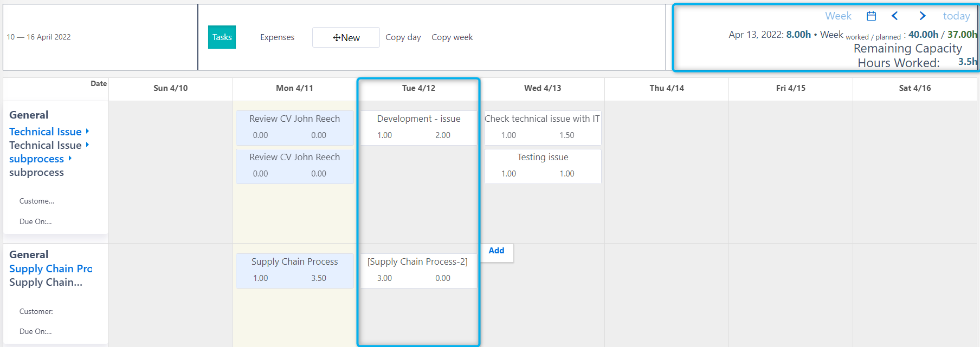Image resolution: width=980 pixels, height=347 pixels.
Task: Click the New entry button
Action: pos(346,37)
